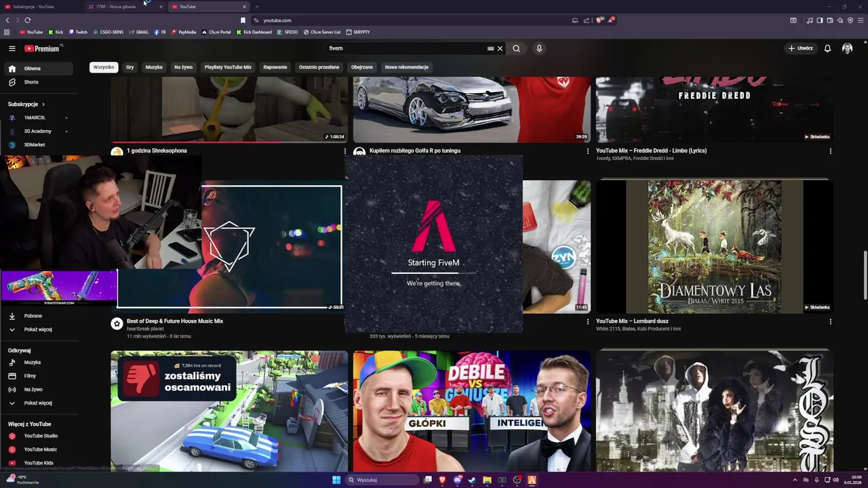
Task: Open the on-screen keyboard icon in search box
Action: pos(490,48)
